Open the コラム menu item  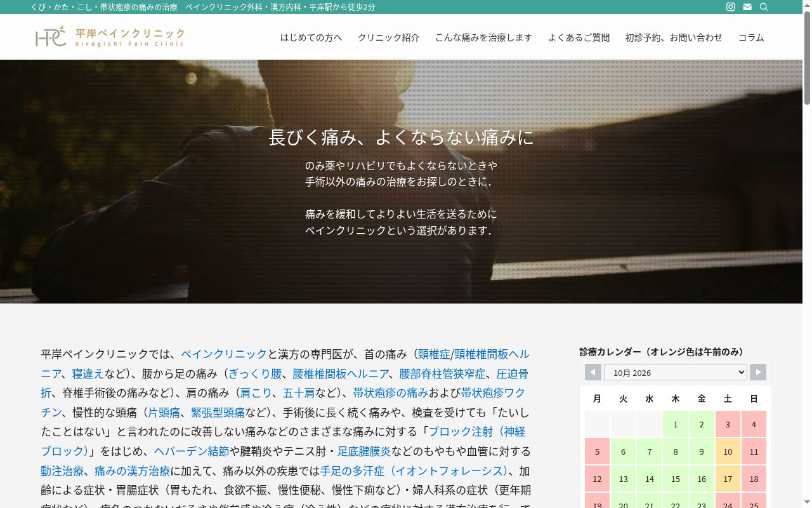[x=751, y=37]
